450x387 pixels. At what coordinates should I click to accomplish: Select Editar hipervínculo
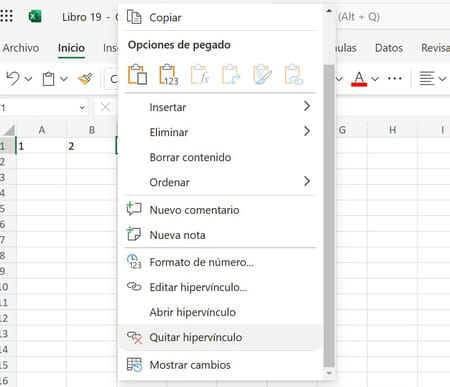click(x=220, y=287)
